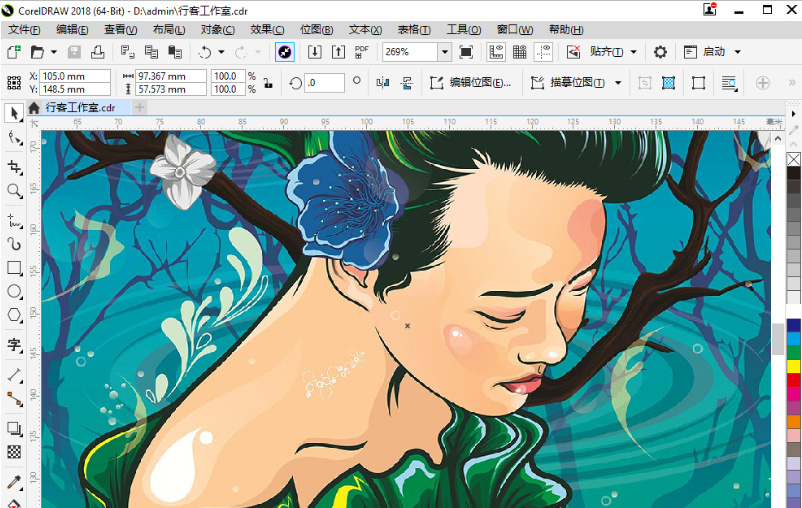Select the Transparency checkerboard tool
Viewport: 802px width, 508px height.
coord(14,452)
